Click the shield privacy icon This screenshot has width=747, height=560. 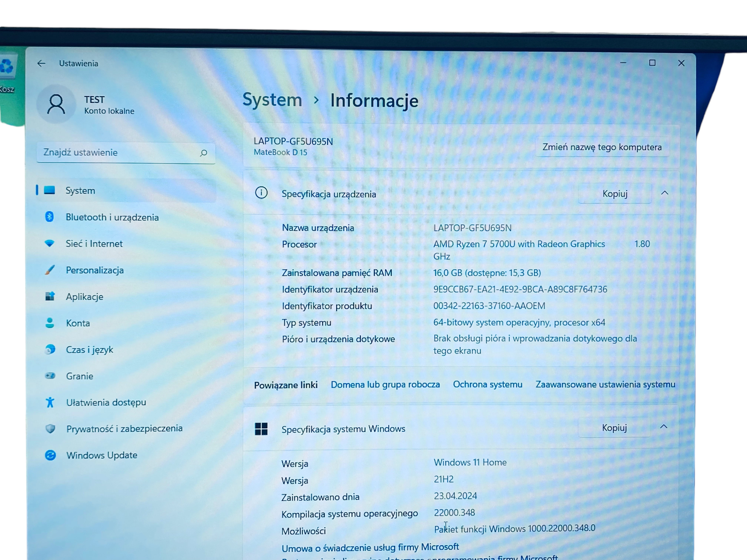[x=50, y=428]
